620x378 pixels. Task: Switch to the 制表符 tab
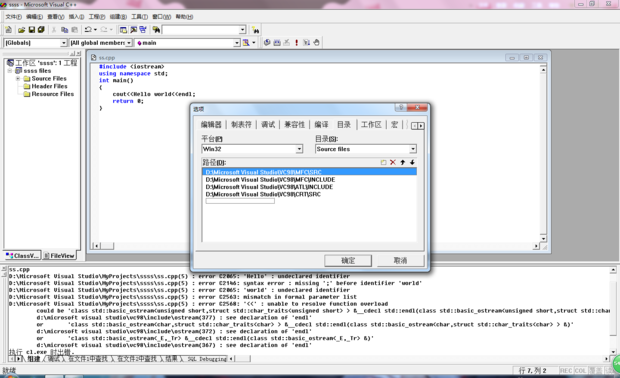tap(241, 125)
